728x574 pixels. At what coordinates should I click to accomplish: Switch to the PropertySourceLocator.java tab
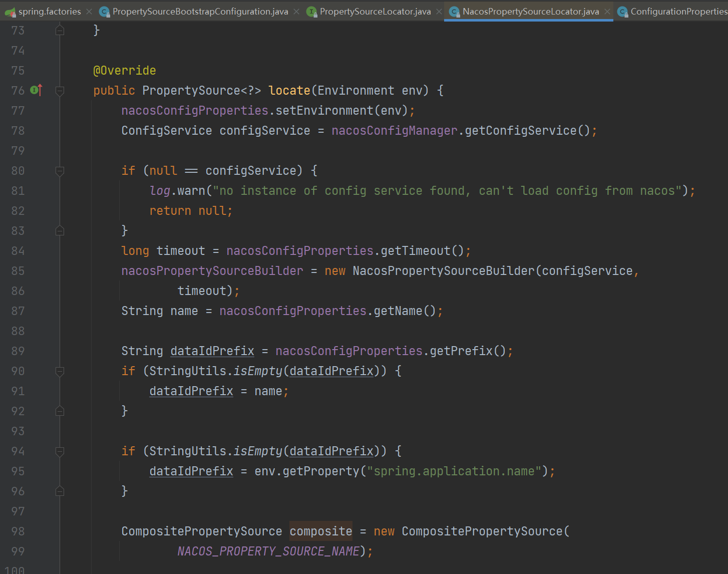(x=375, y=12)
